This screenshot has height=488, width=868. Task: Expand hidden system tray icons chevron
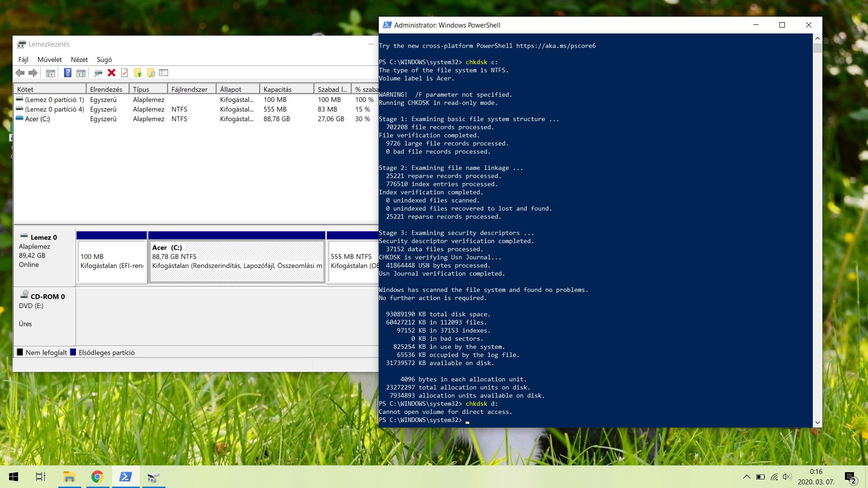(747, 477)
